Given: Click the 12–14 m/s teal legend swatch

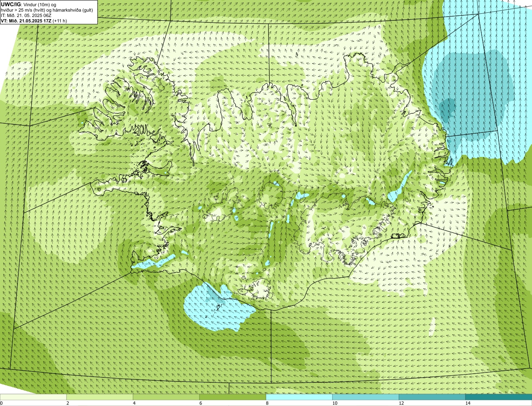Looking at the screenshot, I should (x=432, y=397).
